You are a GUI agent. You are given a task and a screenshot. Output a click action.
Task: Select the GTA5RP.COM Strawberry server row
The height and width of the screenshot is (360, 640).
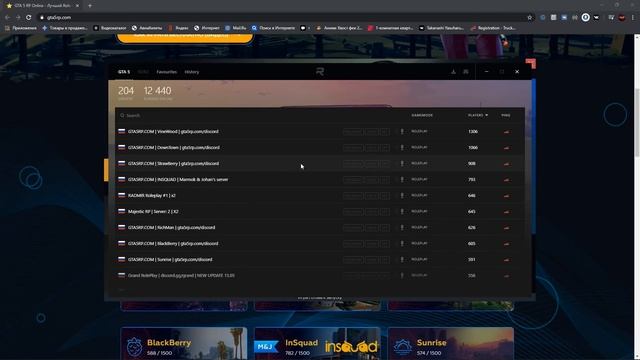click(320, 163)
